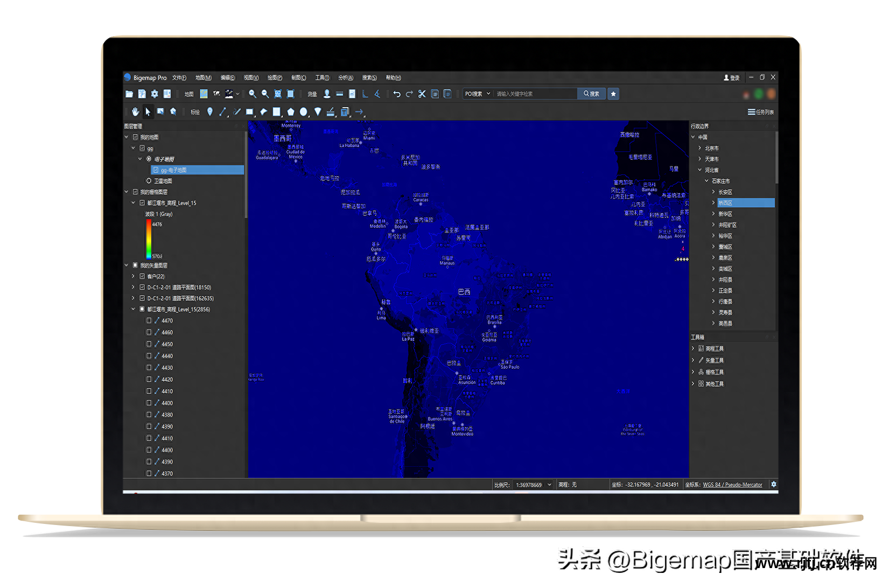
Task: Select the black world map icon
Action: coord(216,94)
